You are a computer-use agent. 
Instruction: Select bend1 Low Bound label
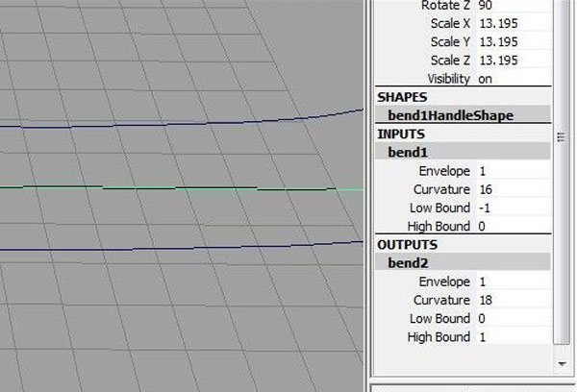click(x=439, y=208)
